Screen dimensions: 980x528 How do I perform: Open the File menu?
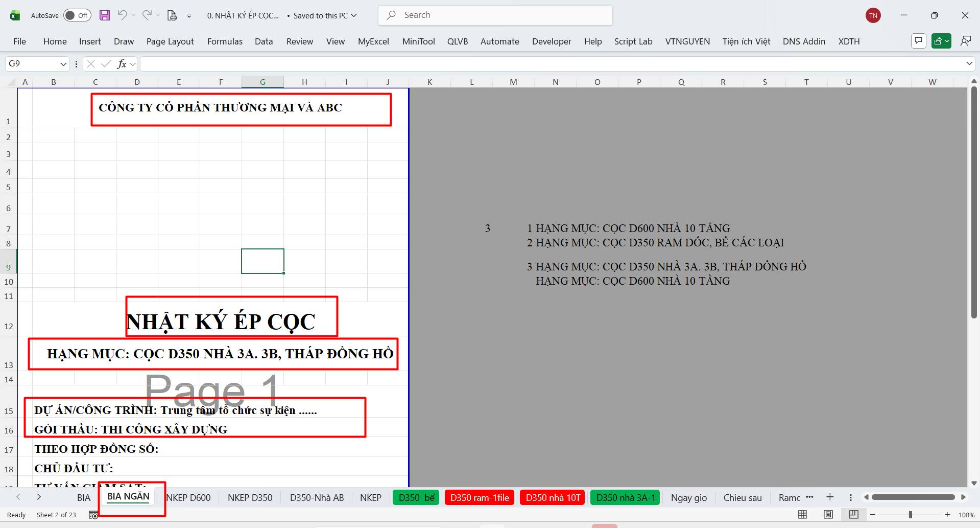click(19, 41)
